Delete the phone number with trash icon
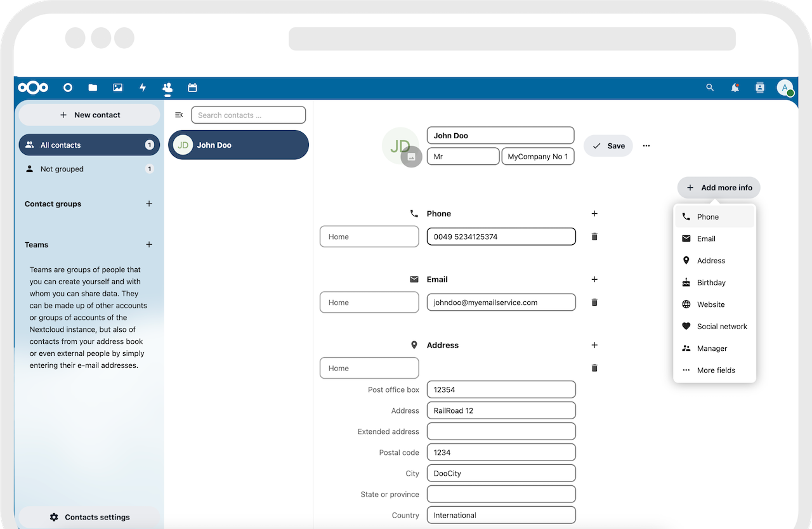Image resolution: width=812 pixels, height=529 pixels. 594,237
